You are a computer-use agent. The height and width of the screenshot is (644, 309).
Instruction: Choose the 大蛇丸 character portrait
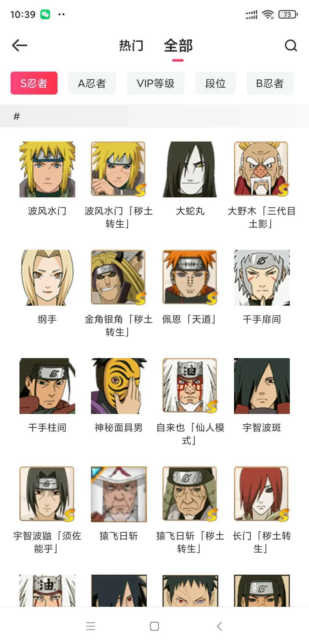(x=190, y=169)
